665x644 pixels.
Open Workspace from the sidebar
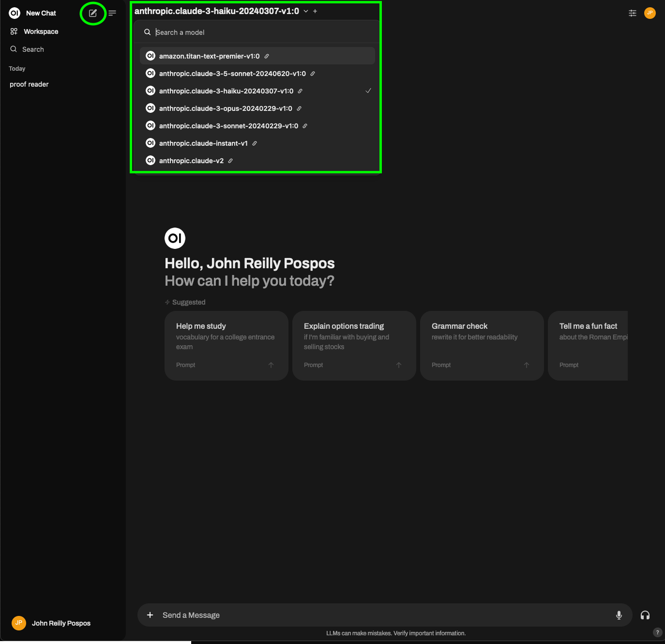pos(34,31)
